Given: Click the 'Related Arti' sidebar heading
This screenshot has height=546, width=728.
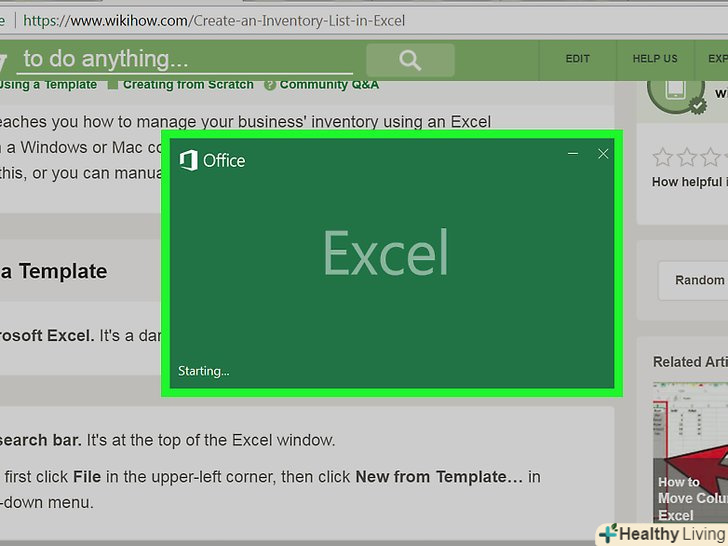Looking at the screenshot, I should coord(690,362).
